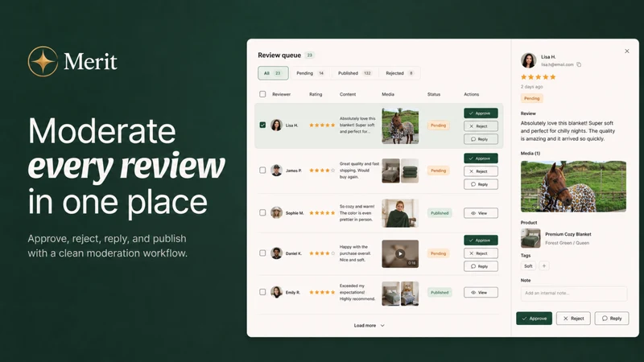Uncheck Lisa H.'s review checkbox

[x=262, y=125]
